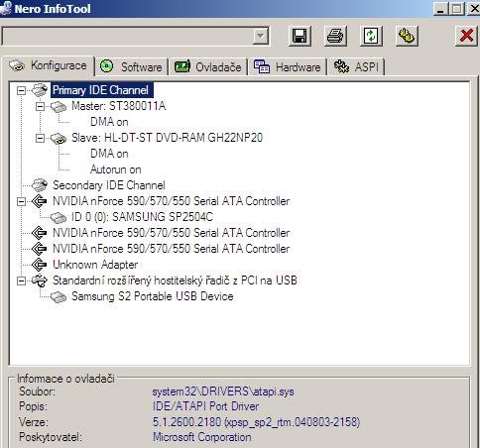Screen dimensions: 480x448
Task: Minimize the Nero InfoTool window
Action: [x=440, y=8]
